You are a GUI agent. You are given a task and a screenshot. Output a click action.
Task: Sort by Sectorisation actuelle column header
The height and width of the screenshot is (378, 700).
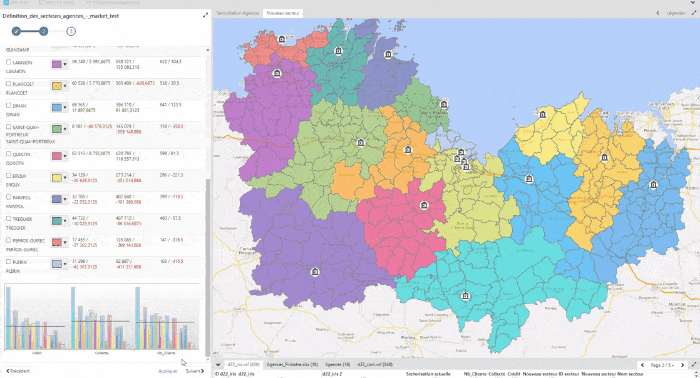pos(428,374)
